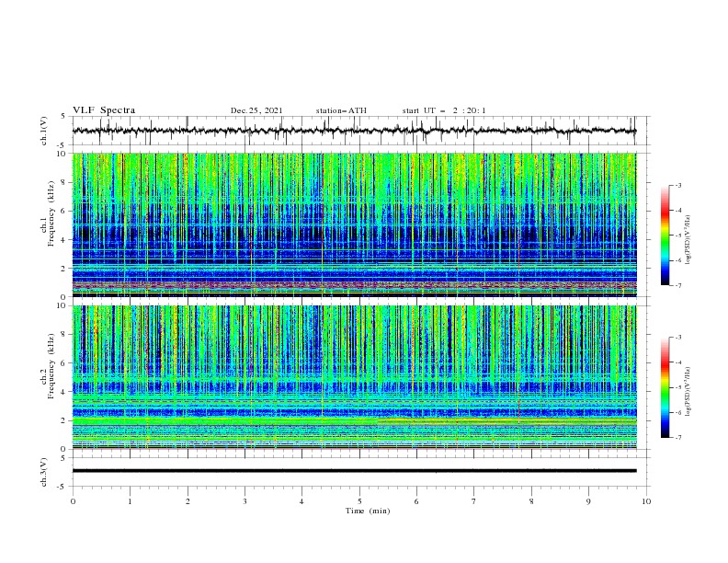728x563 pixels.
Task: Click the ch.2 spectrogram plot area
Action: click(x=354, y=377)
